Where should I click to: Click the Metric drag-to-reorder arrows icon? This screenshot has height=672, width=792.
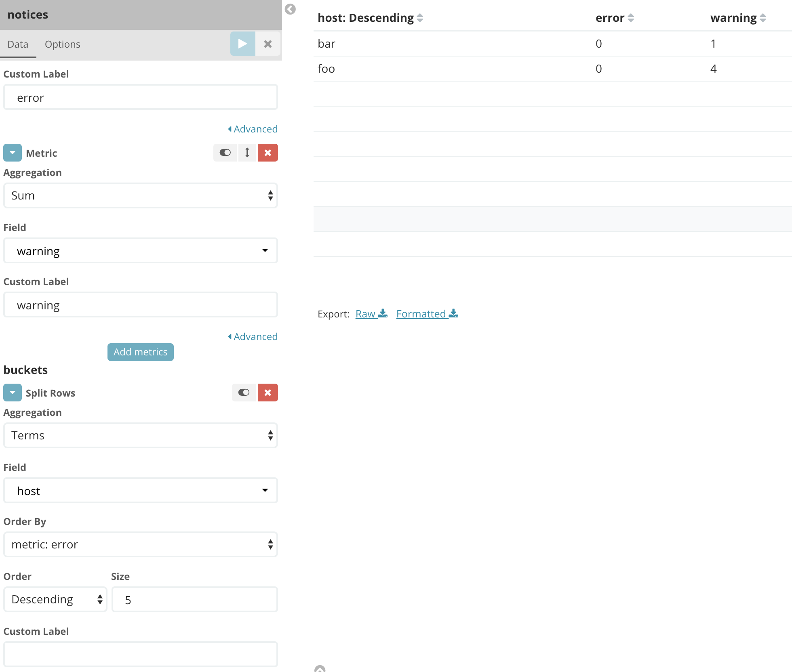[247, 153]
